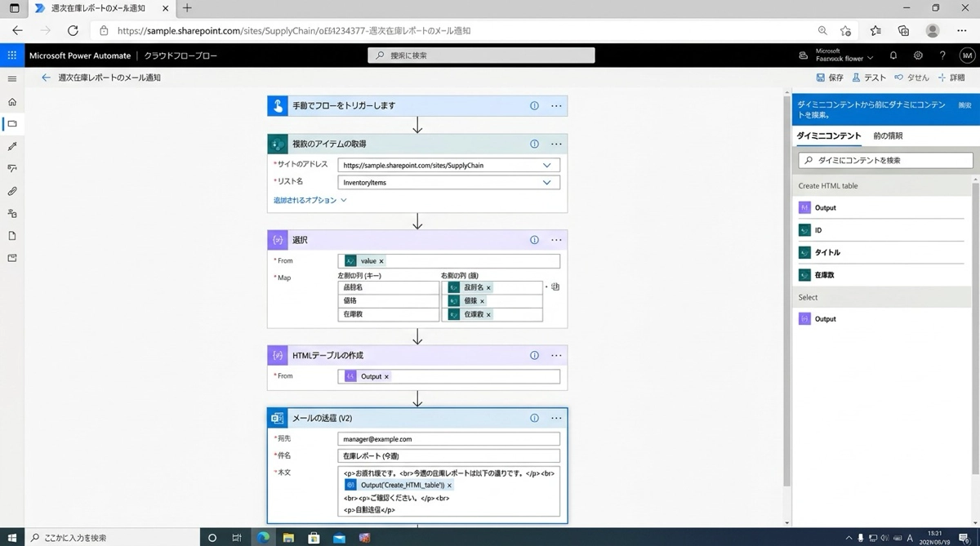
Task: Open the settings gear in the header
Action: click(x=918, y=55)
